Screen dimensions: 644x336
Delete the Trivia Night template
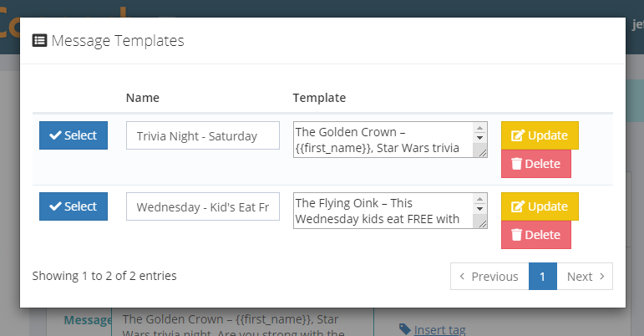(536, 164)
